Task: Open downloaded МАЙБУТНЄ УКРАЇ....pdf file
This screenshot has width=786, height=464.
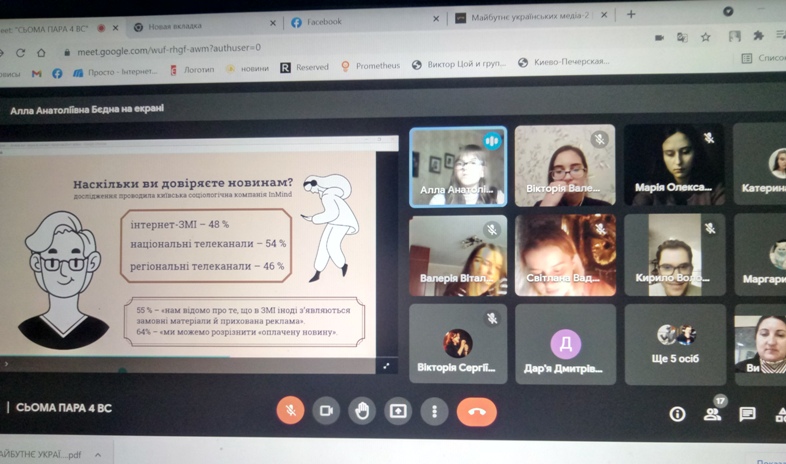Action: (41, 455)
